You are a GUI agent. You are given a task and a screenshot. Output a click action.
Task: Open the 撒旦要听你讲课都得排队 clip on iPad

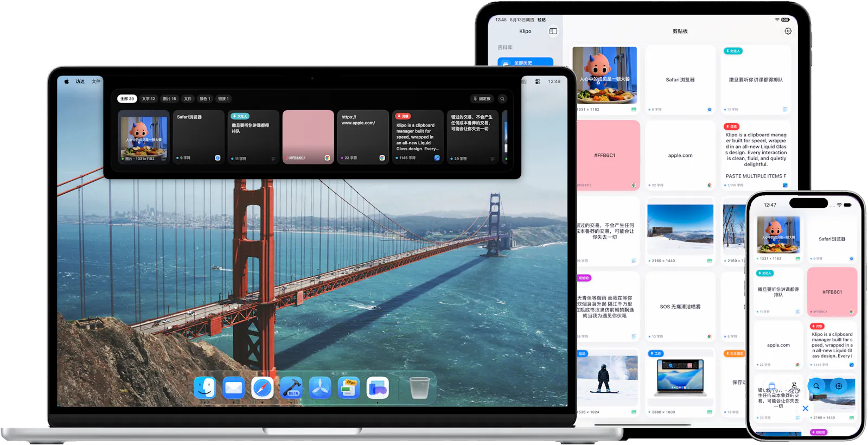756,79
